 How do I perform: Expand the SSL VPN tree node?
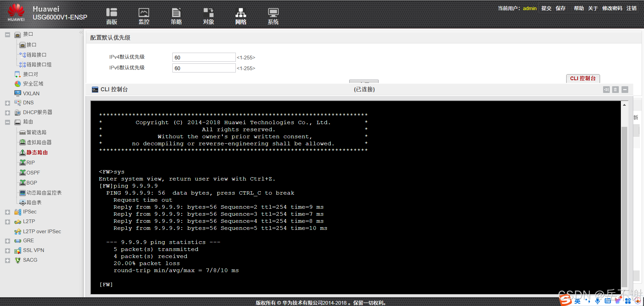(7, 251)
